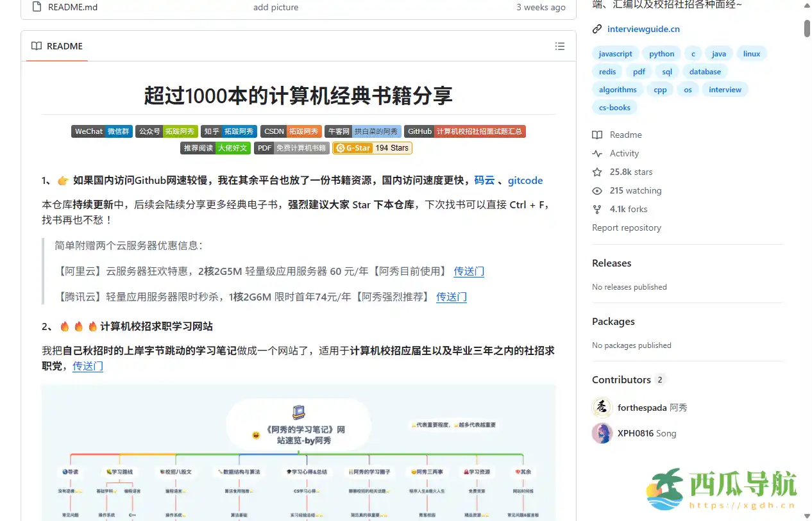
Task: Click the star icon next to 25.8k stars
Action: pos(598,172)
